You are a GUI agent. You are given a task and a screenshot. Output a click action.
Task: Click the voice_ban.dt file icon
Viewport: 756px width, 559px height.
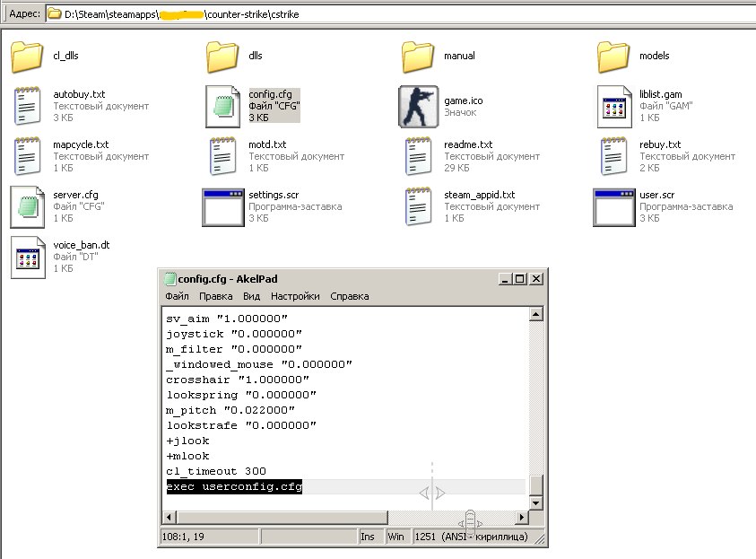[x=29, y=257]
